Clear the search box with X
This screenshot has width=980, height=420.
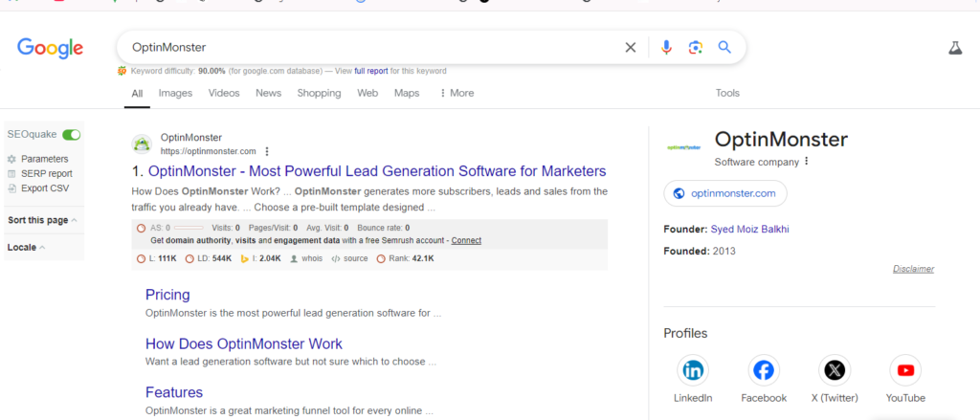631,48
